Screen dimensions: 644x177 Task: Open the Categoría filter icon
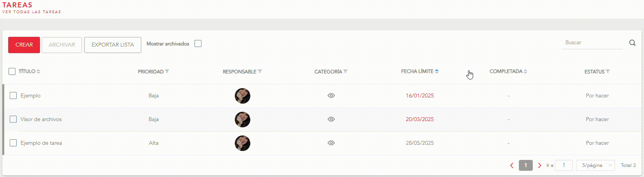pyautogui.click(x=345, y=71)
